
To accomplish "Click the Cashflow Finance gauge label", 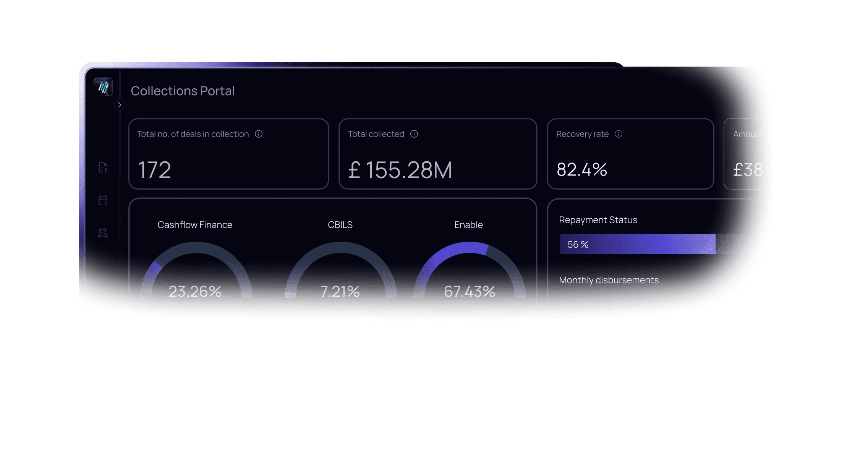I will click(195, 225).
